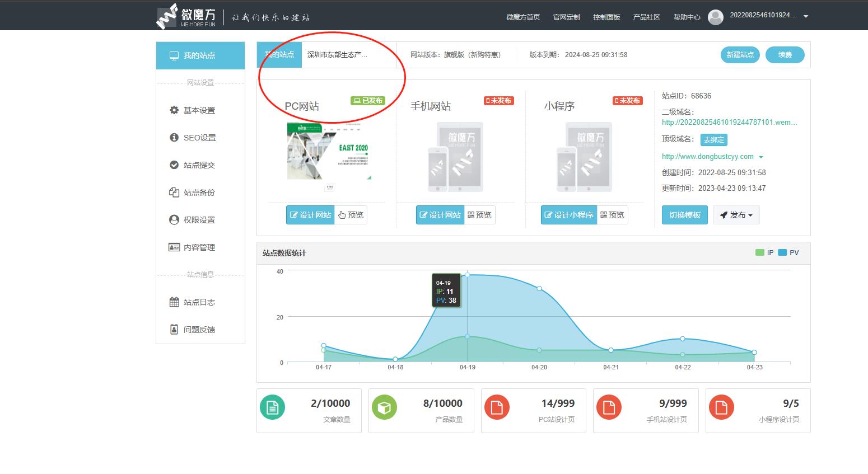The width and height of the screenshot is (868, 474).
Task: Click the red page icon for 小程序设计页
Action: pyautogui.click(x=721, y=407)
